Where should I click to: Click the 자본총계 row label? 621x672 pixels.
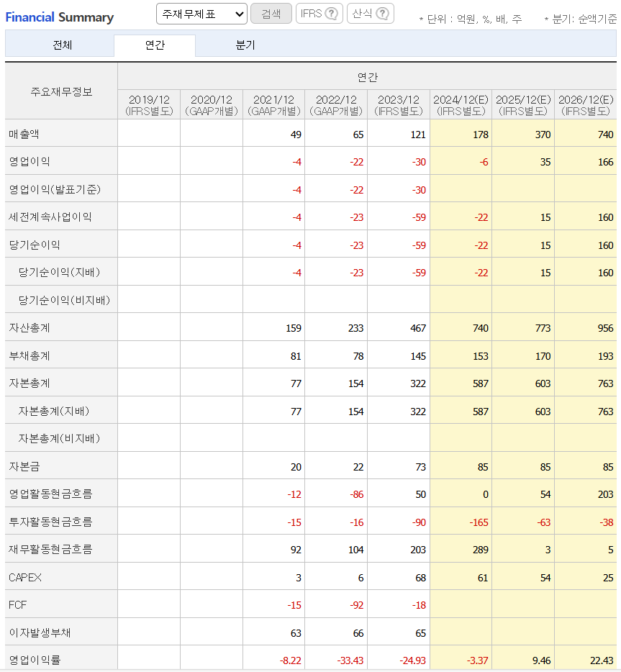pos(30,383)
